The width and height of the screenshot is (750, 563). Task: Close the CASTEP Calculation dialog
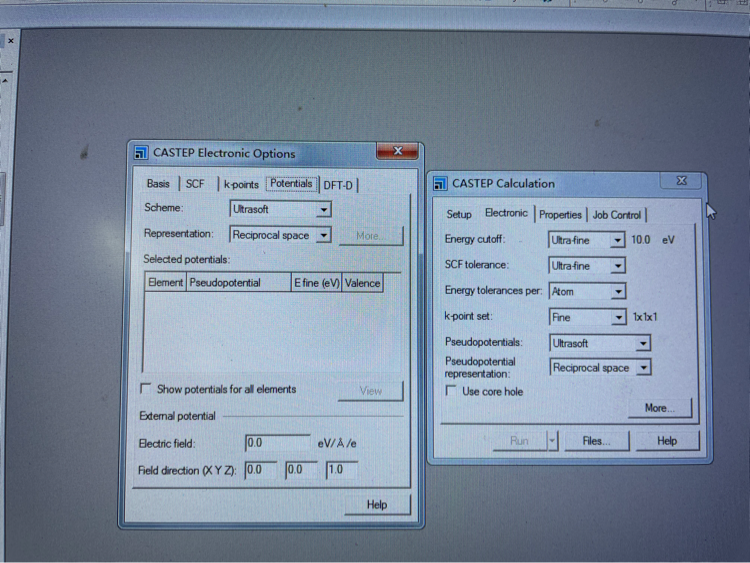click(682, 181)
